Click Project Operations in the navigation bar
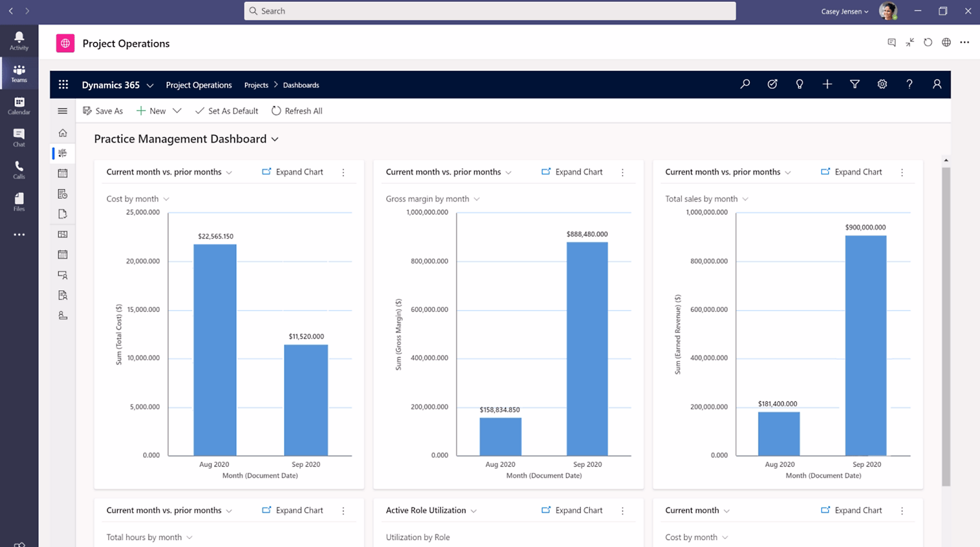The image size is (980, 547). (198, 85)
